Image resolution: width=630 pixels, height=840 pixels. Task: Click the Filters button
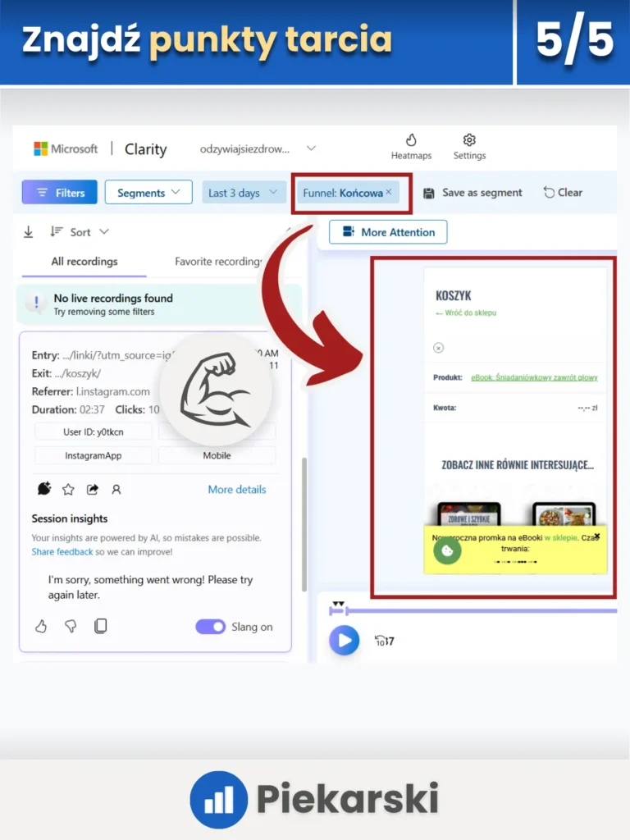(59, 192)
